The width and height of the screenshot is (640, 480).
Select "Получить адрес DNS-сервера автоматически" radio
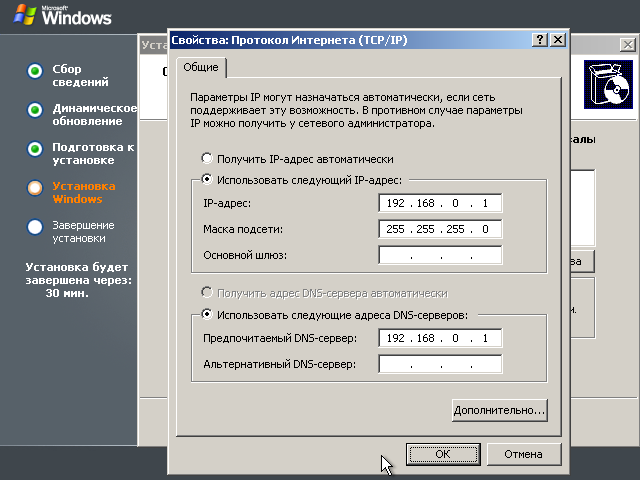pyautogui.click(x=207, y=293)
